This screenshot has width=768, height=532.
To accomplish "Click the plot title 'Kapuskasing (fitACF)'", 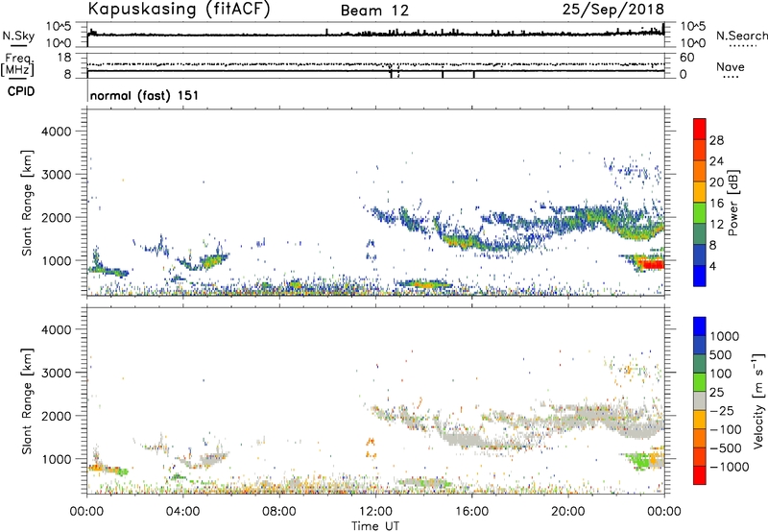I will point(179,10).
